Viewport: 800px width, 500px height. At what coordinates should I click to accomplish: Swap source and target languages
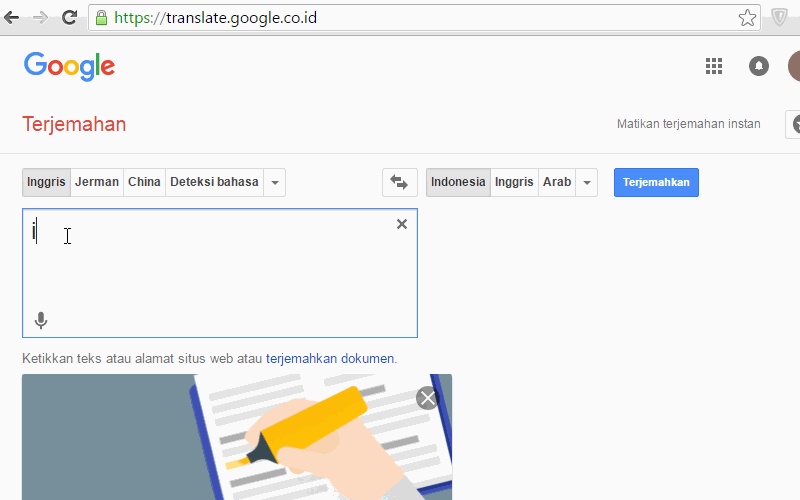click(x=399, y=182)
